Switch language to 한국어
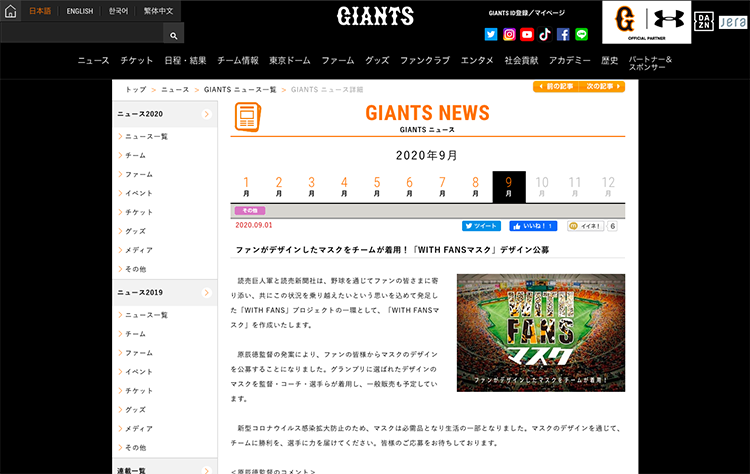The image size is (750, 474). (118, 11)
